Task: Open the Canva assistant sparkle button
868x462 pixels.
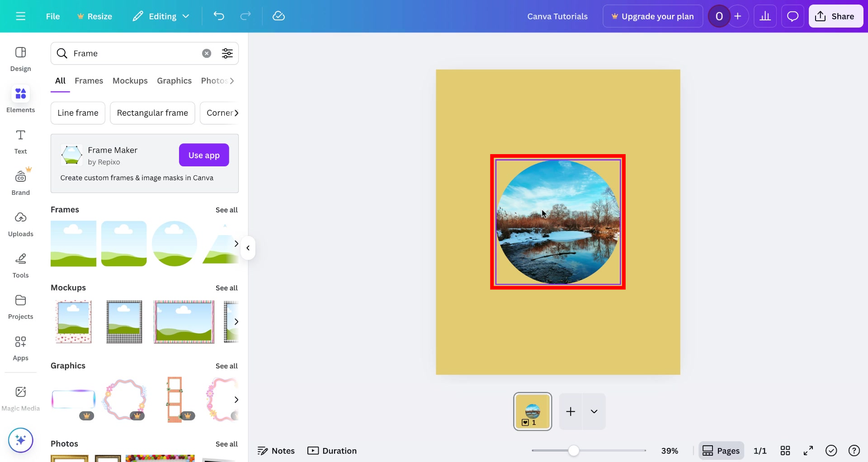Action: pyautogui.click(x=20, y=439)
